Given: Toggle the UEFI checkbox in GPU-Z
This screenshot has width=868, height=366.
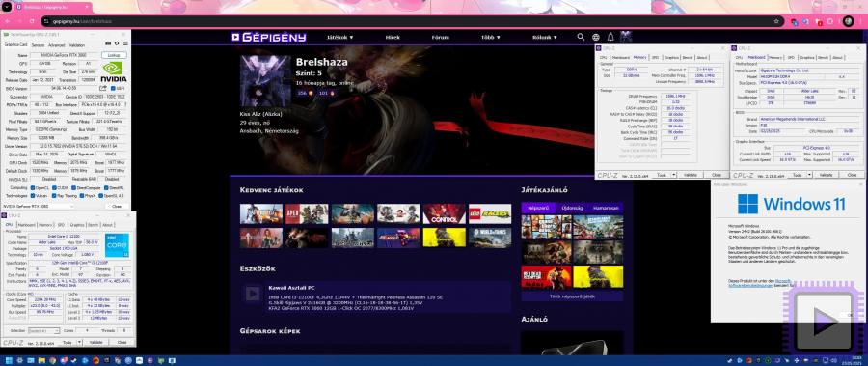Looking at the screenshot, I should click(x=113, y=88).
